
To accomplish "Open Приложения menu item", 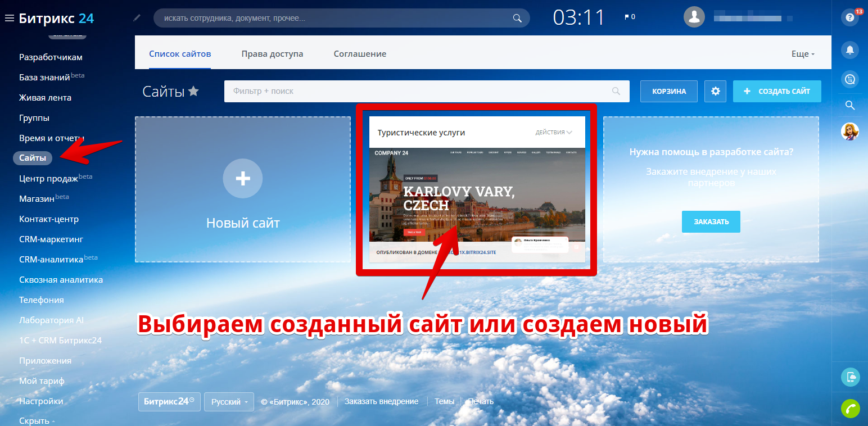I will [45, 361].
